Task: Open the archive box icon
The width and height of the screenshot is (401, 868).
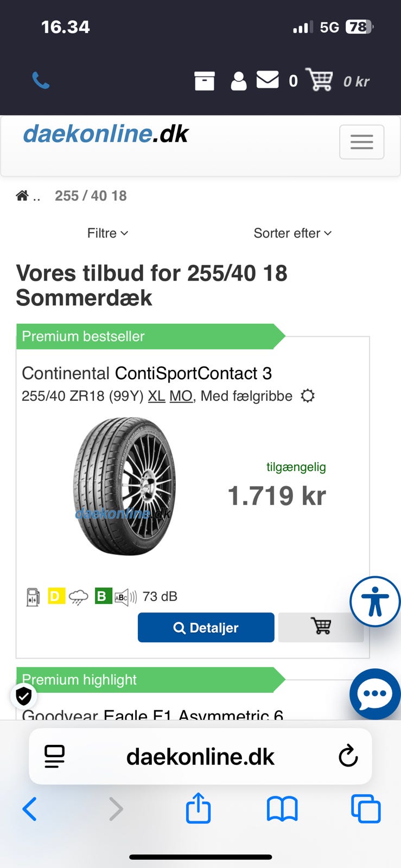Action: (205, 81)
